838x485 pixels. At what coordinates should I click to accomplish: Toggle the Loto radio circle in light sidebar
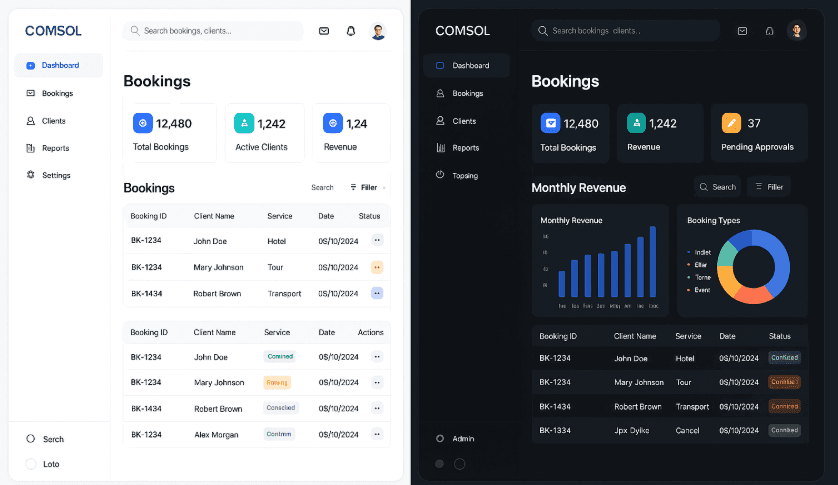coord(31,464)
